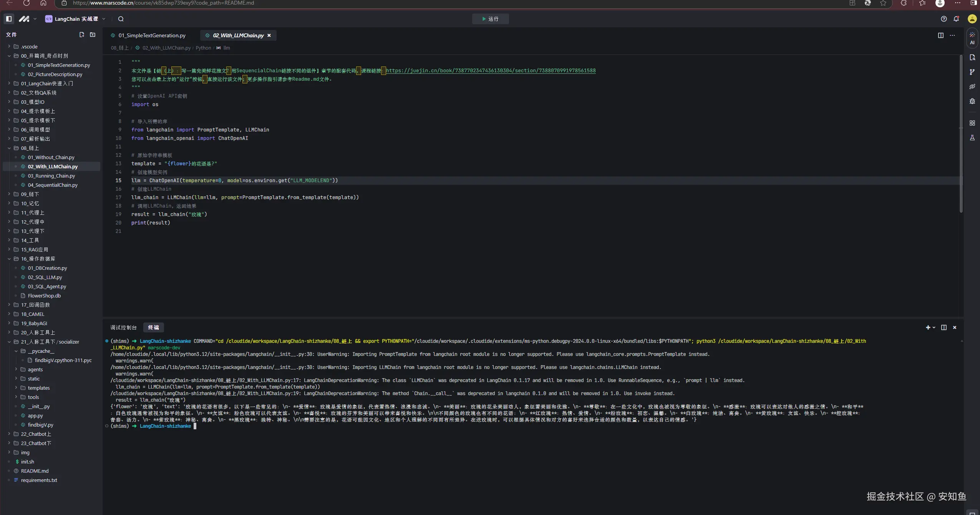Screen dimensions: 980x515
Task: Open the debug bug icon in the right sidebar
Action: (972, 101)
